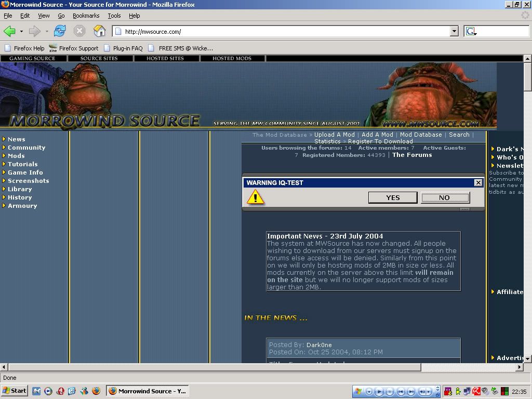Open the History sidebar section
Viewport: 532px width, 399px height.
17,197
